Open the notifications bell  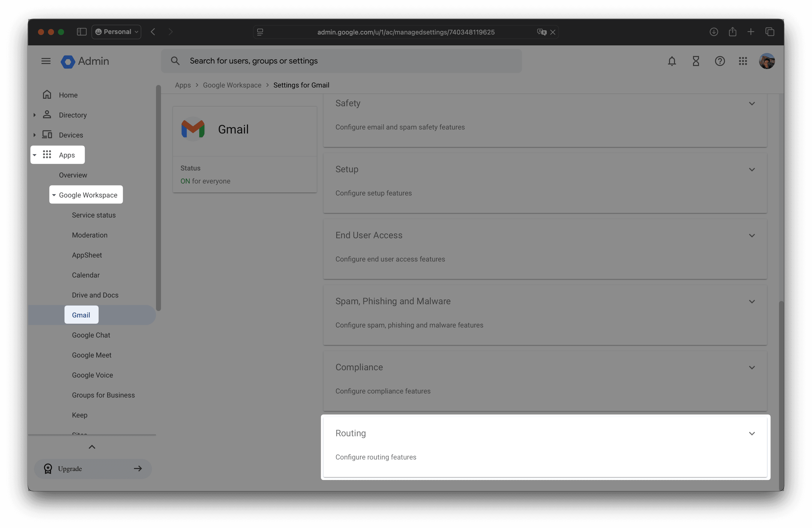[x=672, y=61]
